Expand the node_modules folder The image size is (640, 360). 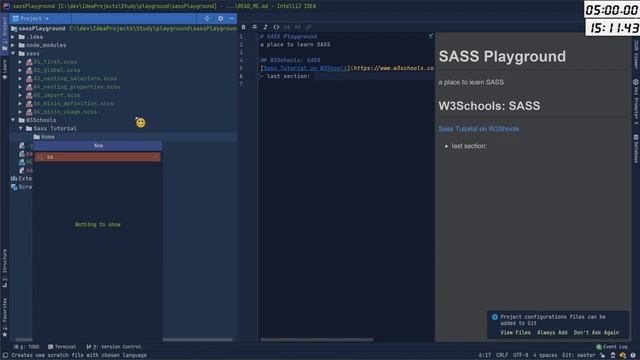tap(13, 45)
